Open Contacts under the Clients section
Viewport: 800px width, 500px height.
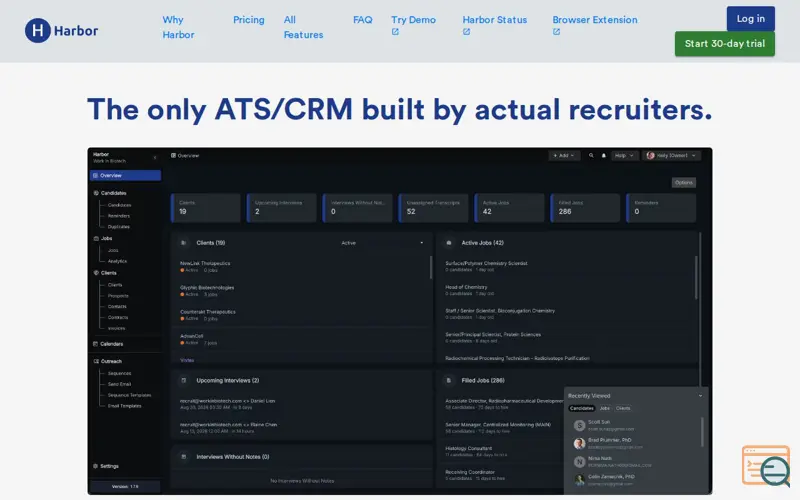click(x=117, y=307)
